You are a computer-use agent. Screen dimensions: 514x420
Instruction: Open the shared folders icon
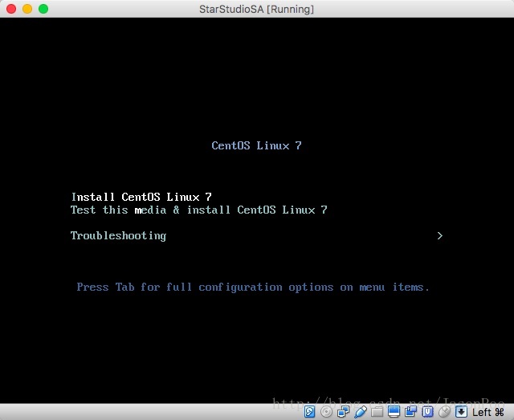pos(377,412)
